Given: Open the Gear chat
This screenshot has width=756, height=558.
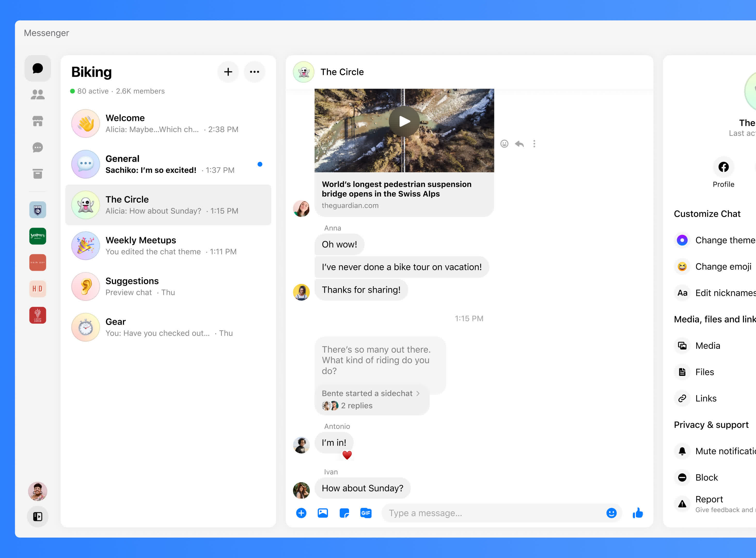Looking at the screenshot, I should [x=168, y=327].
